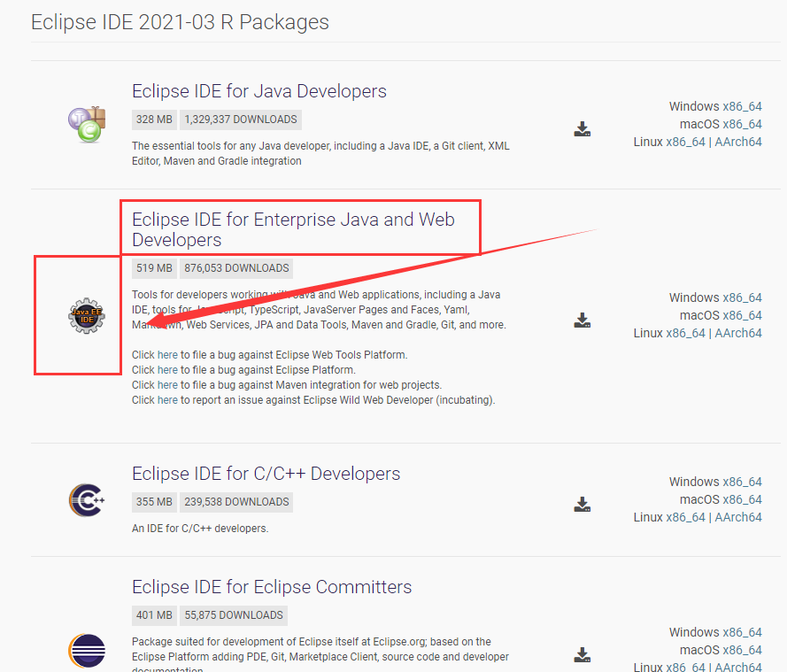
Task: Download Enterprise Java for Windows x86_64
Action: click(x=743, y=297)
